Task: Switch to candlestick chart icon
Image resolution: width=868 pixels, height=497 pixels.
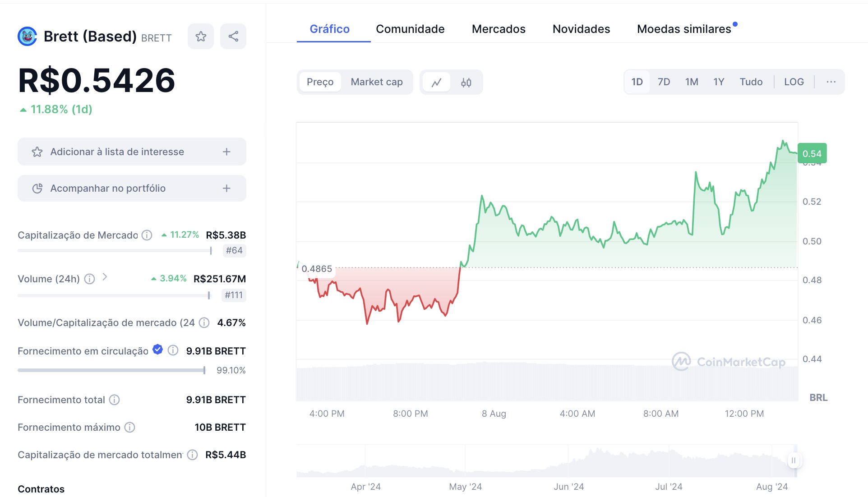Action: click(466, 82)
